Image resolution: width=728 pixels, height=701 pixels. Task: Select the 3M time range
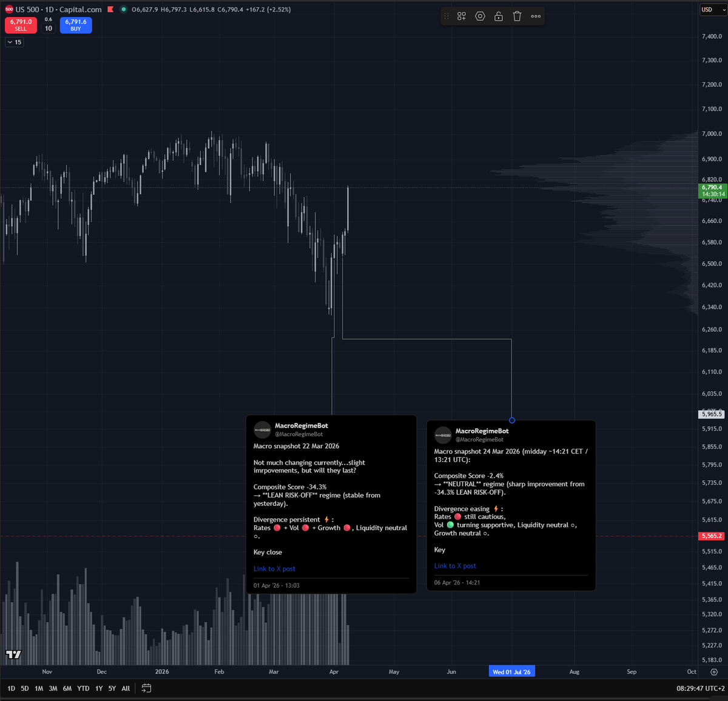tap(53, 688)
